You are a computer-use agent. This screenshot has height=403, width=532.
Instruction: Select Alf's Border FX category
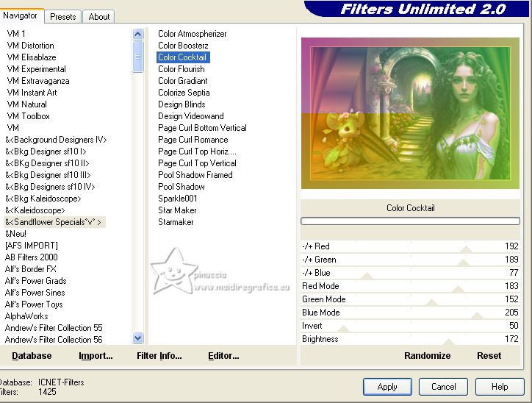pyautogui.click(x=31, y=269)
